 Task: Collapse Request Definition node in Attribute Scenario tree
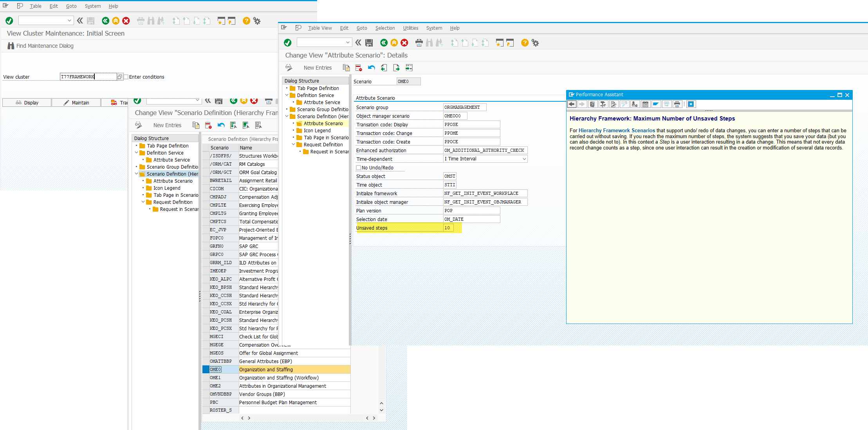pyautogui.click(x=293, y=144)
